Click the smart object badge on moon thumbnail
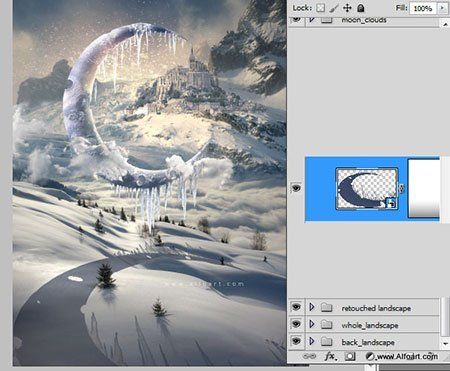Viewport: 450px width, 371px height. tap(391, 203)
